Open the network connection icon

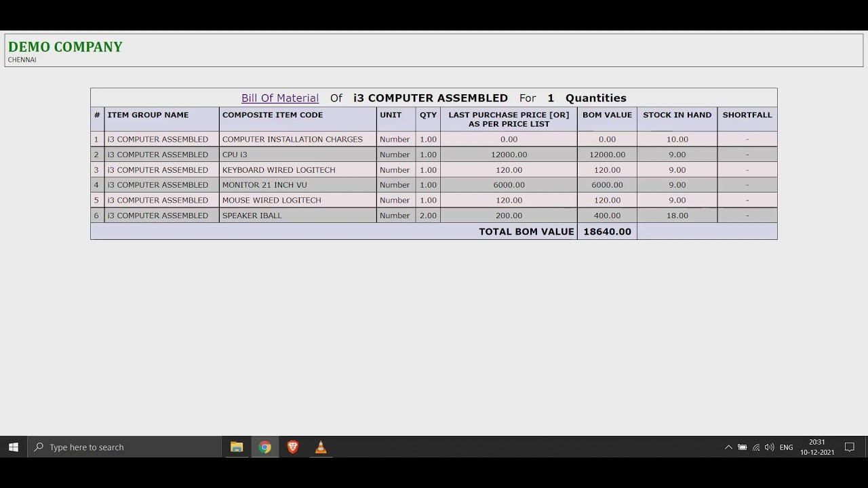756,447
